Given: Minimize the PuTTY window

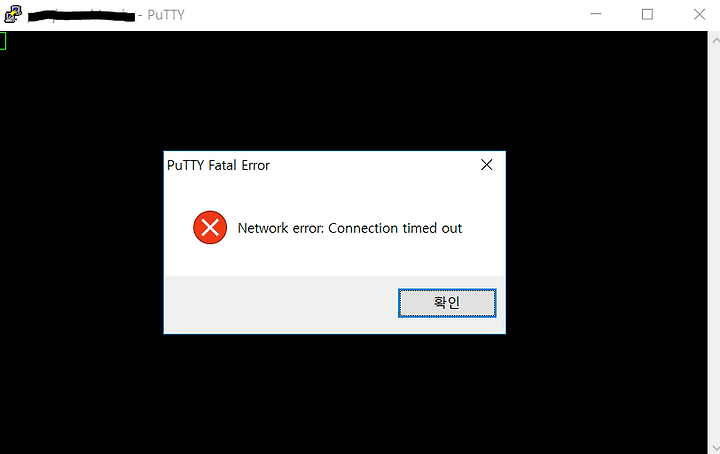Looking at the screenshot, I should coord(596,14).
